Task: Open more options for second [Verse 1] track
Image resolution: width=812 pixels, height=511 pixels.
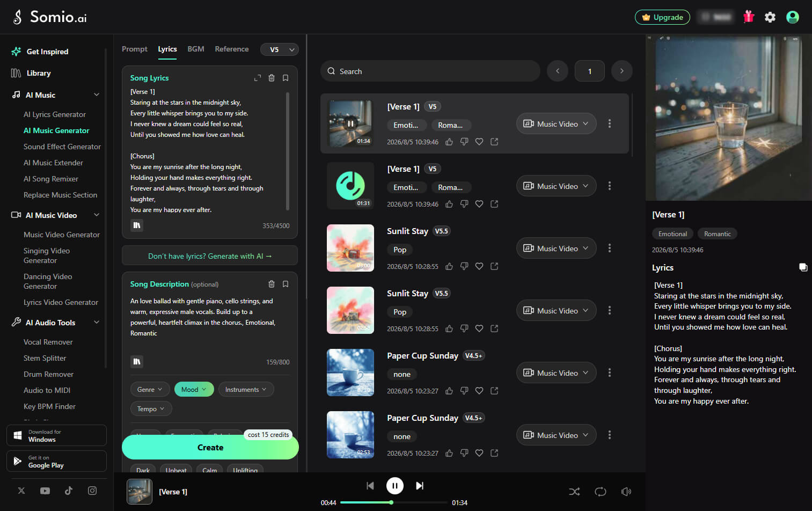Action: (610, 186)
